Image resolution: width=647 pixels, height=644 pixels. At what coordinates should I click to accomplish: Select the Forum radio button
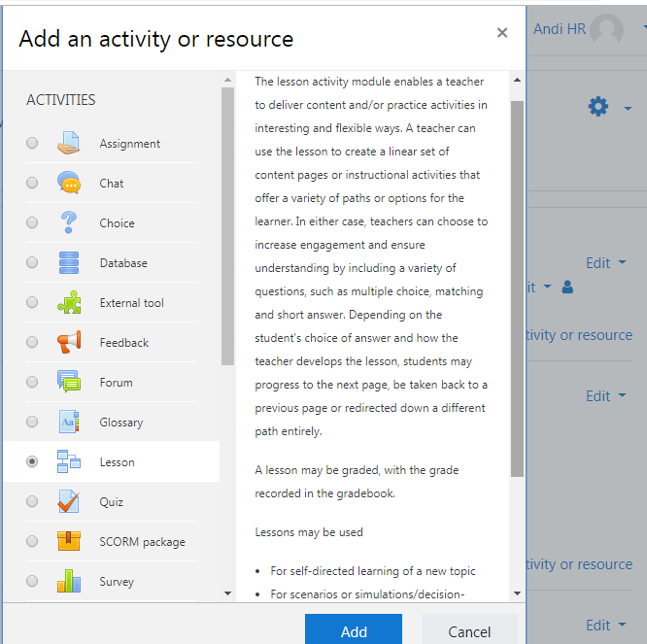(x=32, y=382)
